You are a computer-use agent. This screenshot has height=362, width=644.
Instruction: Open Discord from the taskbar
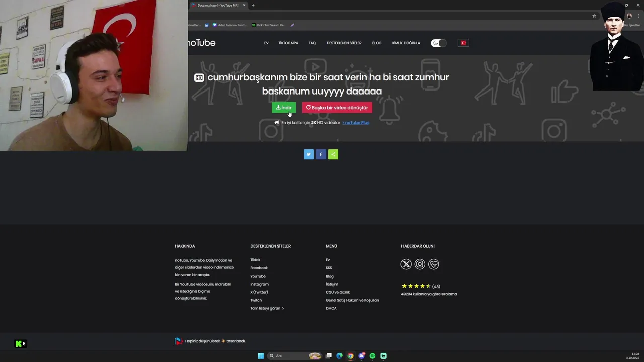[x=362, y=356]
